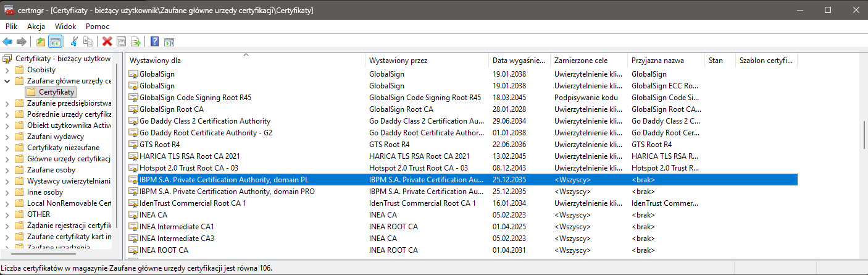Click certificate icon of GlobalSign Code Signing Root R45
The width and height of the screenshot is (868, 275).
(x=133, y=98)
